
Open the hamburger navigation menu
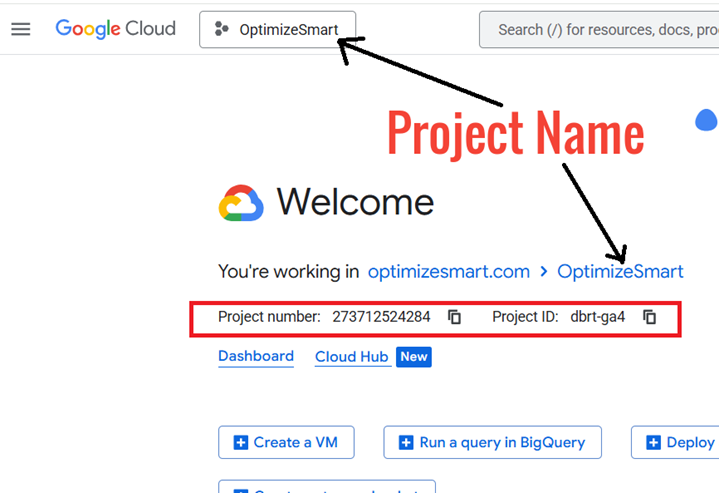[21, 29]
